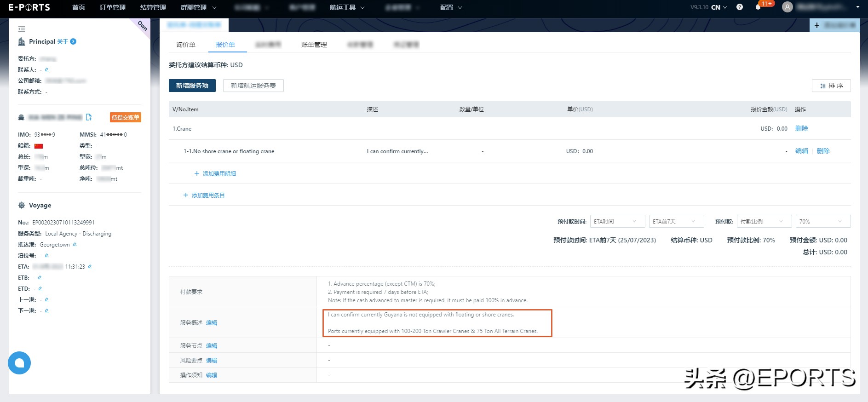Delete the No shore crane row via 删除

[x=823, y=151]
